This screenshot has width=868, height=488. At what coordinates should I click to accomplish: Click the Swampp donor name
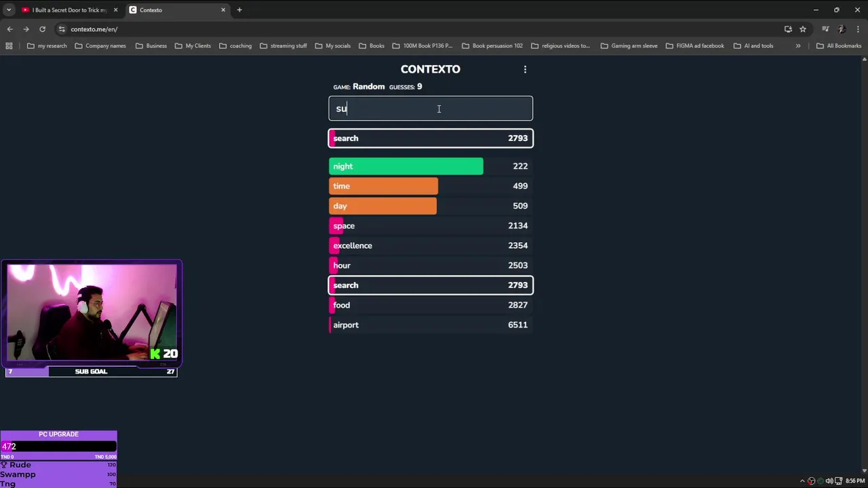tap(18, 474)
